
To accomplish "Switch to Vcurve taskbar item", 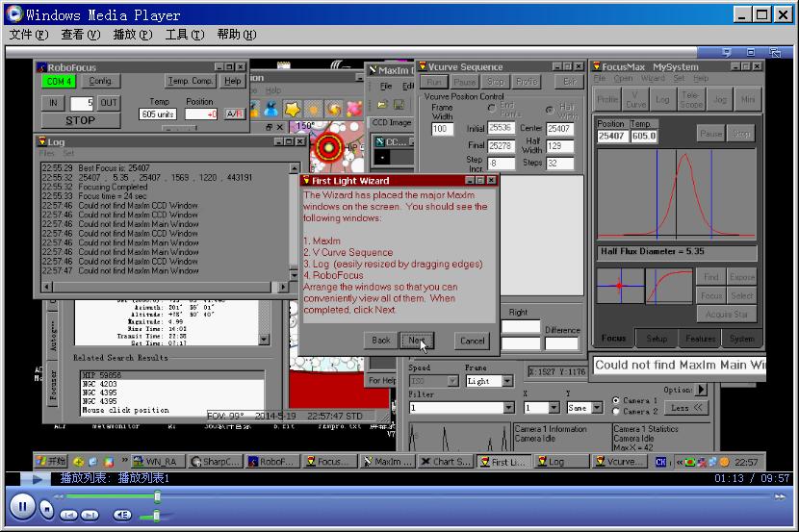I will [620, 461].
